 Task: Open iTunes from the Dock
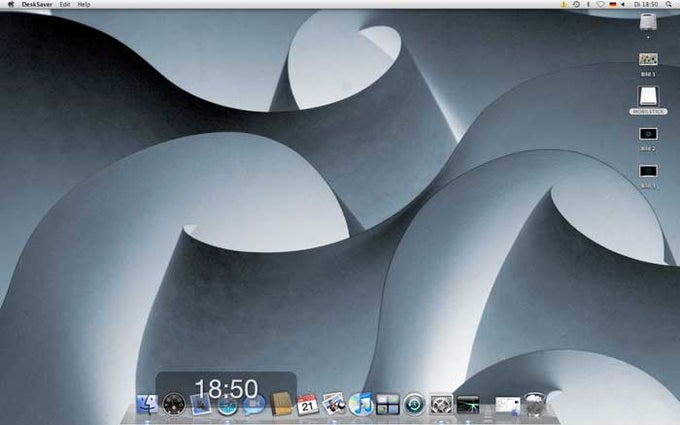[361, 404]
